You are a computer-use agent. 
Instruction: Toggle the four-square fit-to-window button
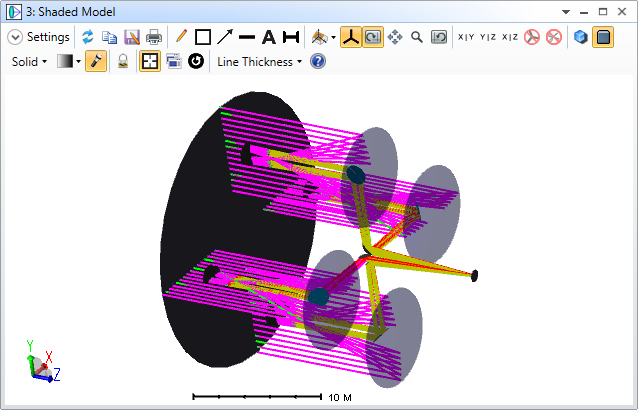tap(150, 61)
